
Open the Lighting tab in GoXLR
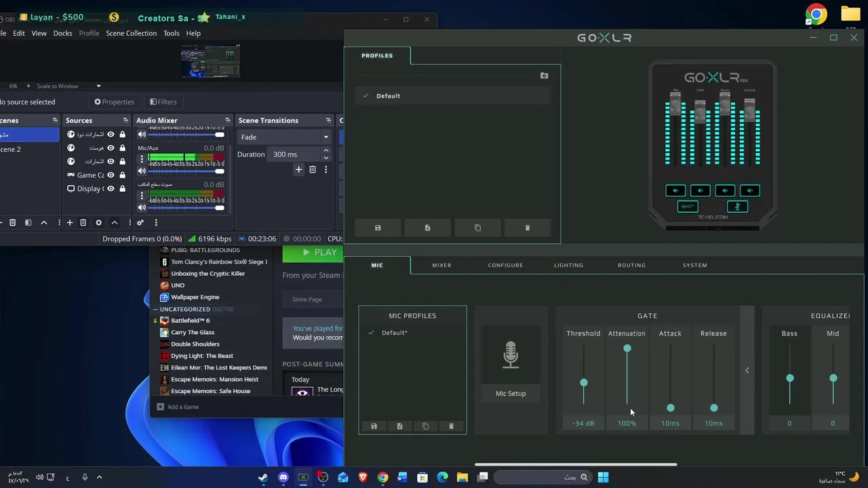(568, 265)
